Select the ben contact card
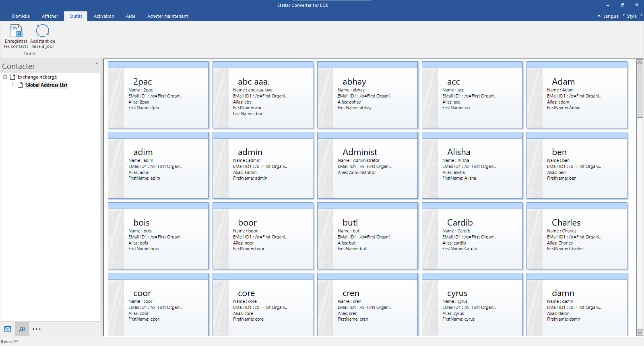Screen dimensions: 644x346 point(577,165)
